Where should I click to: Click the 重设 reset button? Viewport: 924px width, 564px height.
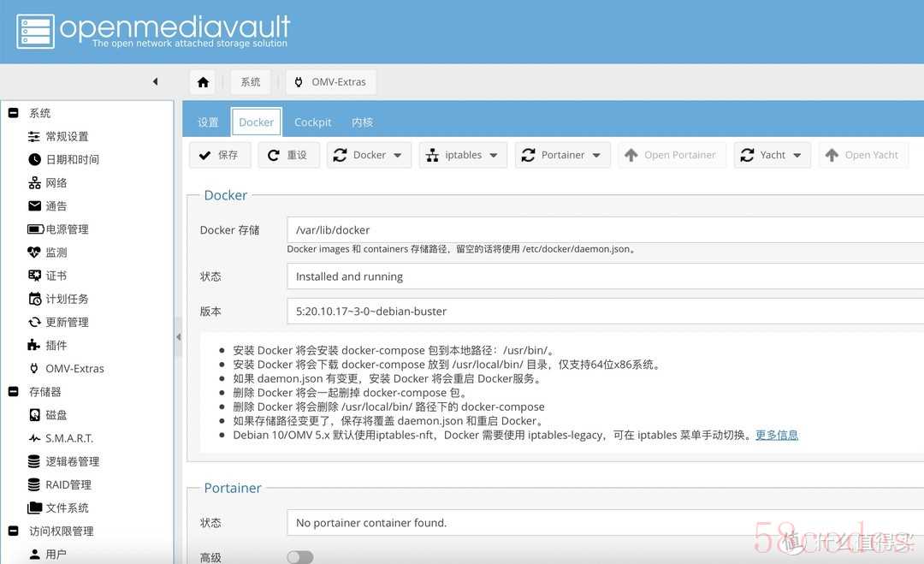pos(288,155)
